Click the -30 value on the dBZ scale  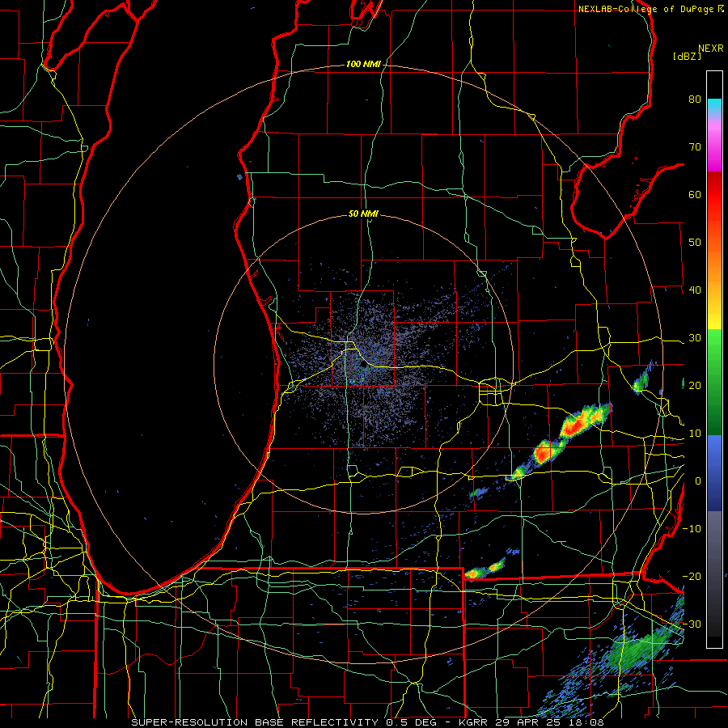692,624
